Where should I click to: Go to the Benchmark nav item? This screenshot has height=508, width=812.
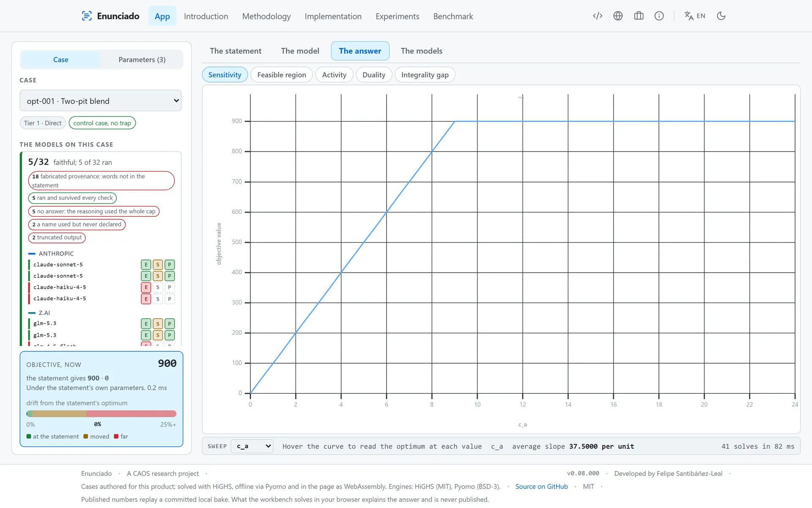[x=453, y=16]
